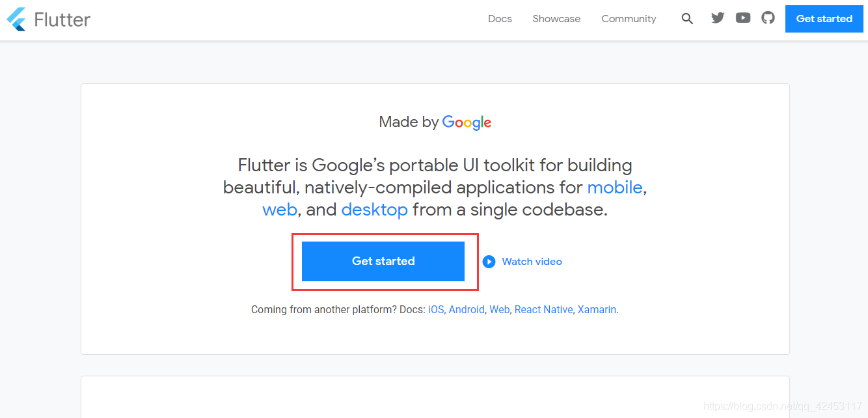The width and height of the screenshot is (868, 418).
Task: Open the Xamarin docs link
Action: click(x=597, y=310)
